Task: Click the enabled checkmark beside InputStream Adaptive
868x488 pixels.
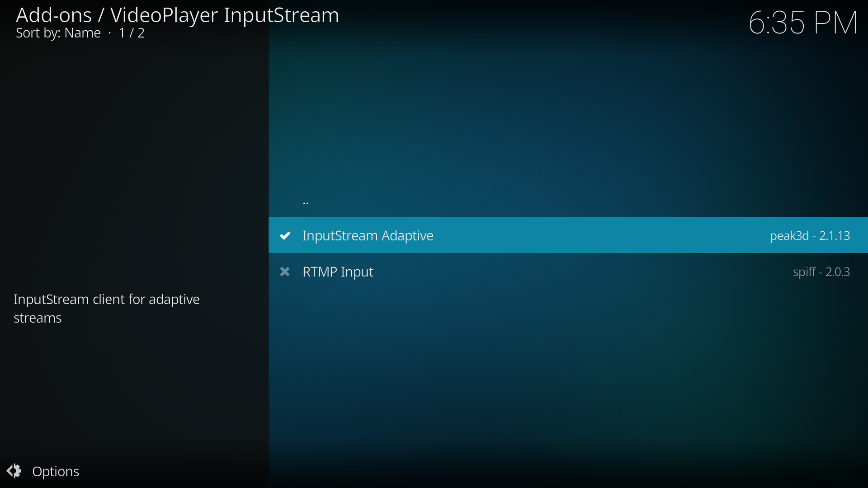Action: click(285, 235)
